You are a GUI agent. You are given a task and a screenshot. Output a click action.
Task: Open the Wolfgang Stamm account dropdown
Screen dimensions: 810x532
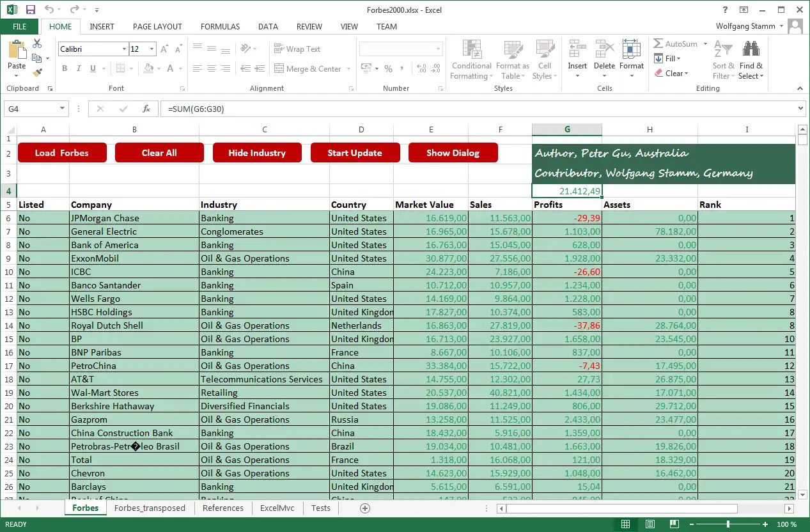782,26
